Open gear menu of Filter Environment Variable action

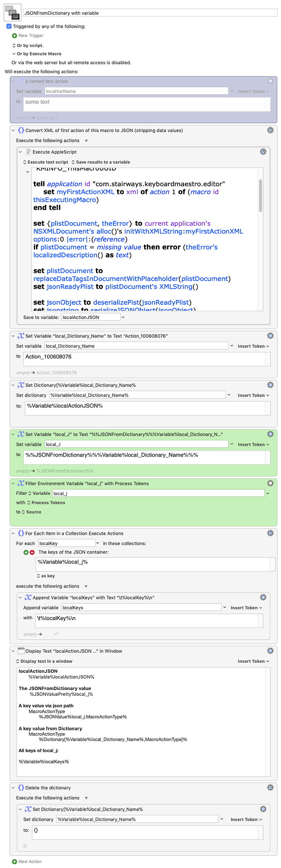coord(270,483)
